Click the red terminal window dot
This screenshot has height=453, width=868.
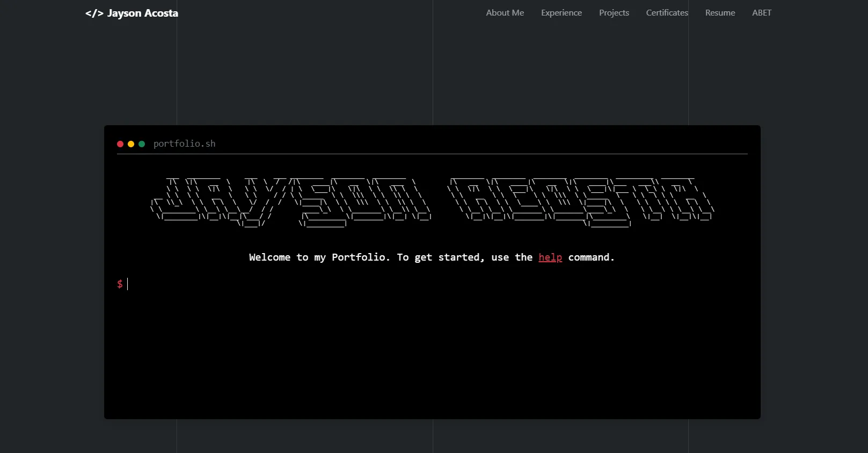pyautogui.click(x=120, y=144)
